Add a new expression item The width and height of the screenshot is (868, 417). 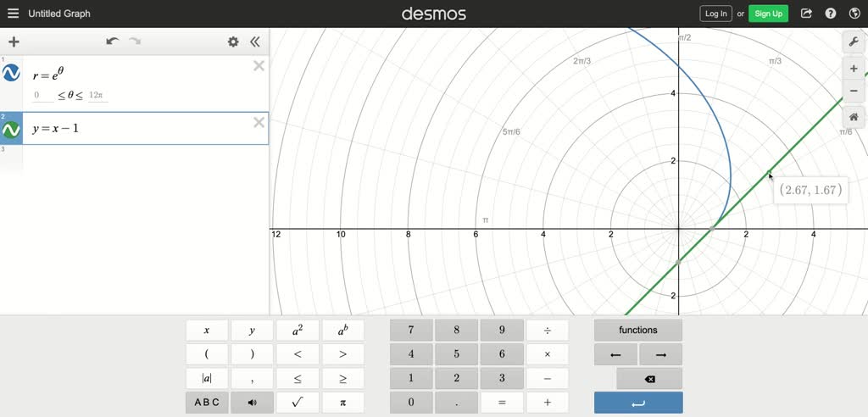tap(14, 42)
